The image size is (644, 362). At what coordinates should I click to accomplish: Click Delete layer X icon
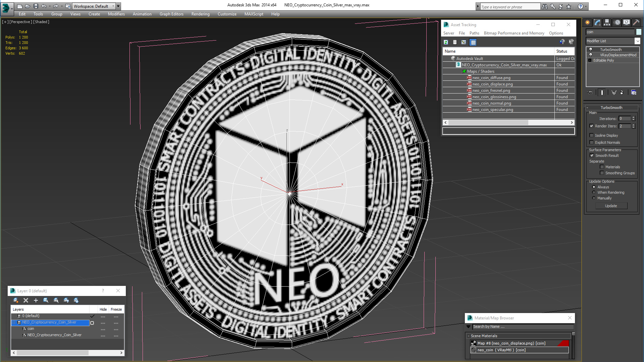click(x=26, y=300)
